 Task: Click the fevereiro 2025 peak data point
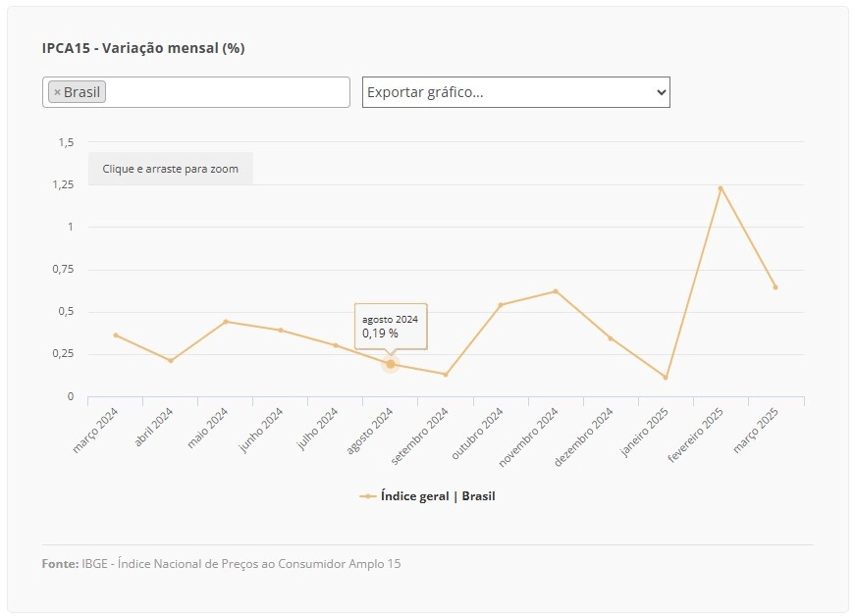point(721,188)
